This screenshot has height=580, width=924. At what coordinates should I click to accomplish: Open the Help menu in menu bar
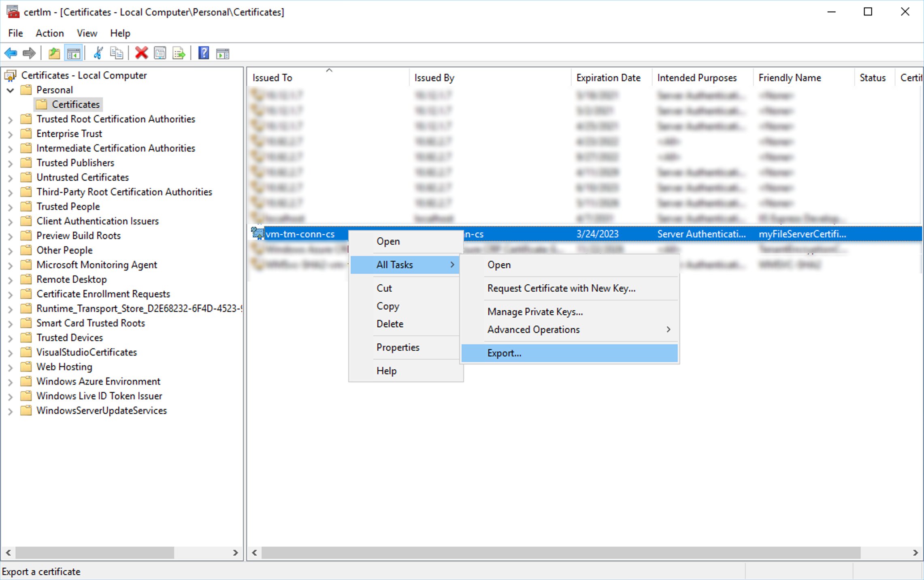(x=120, y=33)
